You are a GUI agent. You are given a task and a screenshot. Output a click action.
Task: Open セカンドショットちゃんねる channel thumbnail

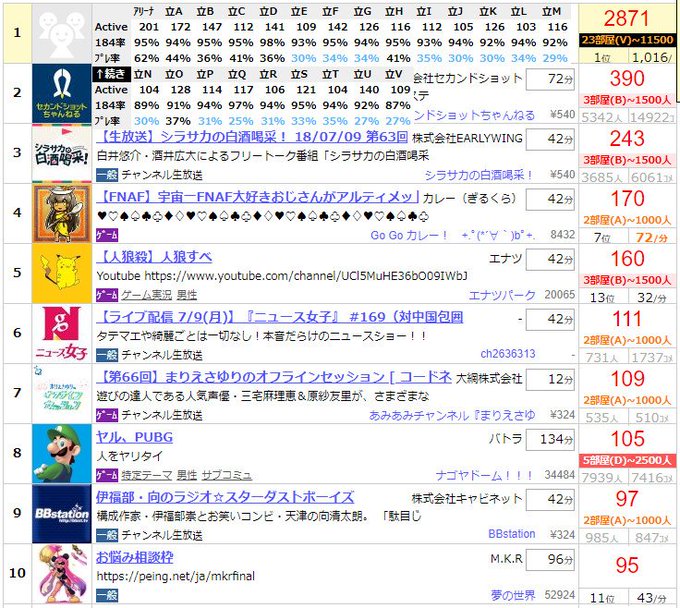[x=62, y=94]
